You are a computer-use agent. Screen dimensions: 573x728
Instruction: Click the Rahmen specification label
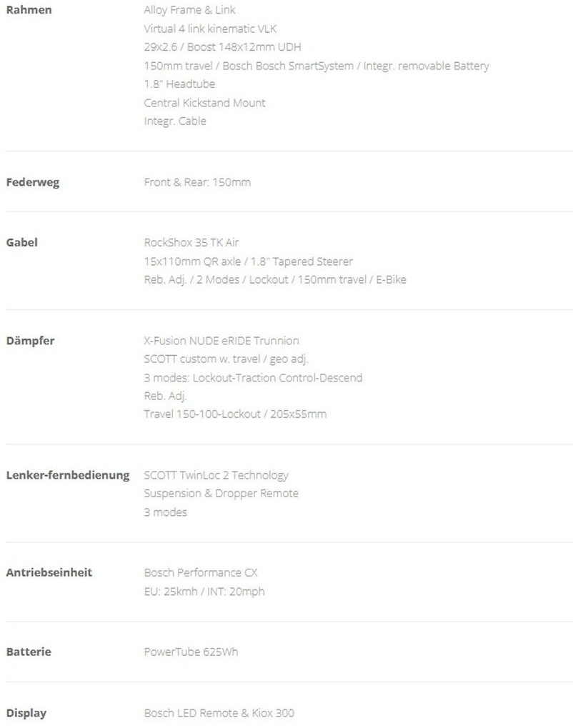pyautogui.click(x=29, y=10)
